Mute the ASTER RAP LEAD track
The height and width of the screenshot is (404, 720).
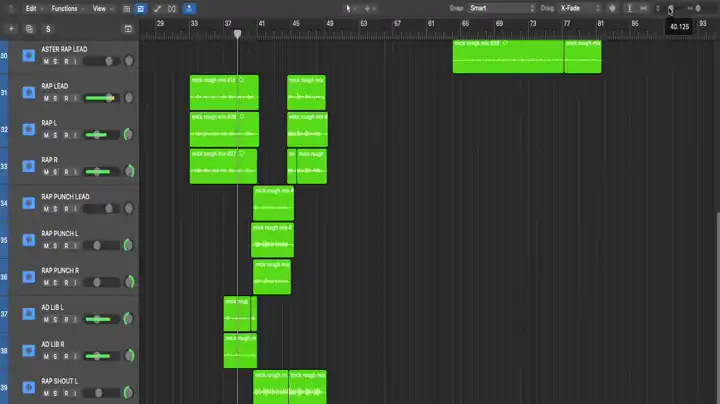pyautogui.click(x=46, y=62)
